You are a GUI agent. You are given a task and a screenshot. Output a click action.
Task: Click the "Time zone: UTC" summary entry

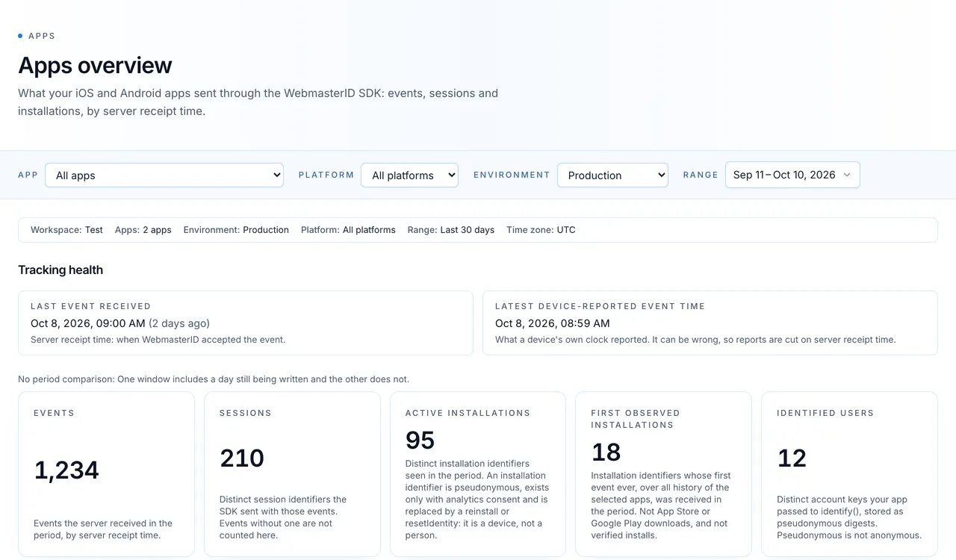pos(541,230)
